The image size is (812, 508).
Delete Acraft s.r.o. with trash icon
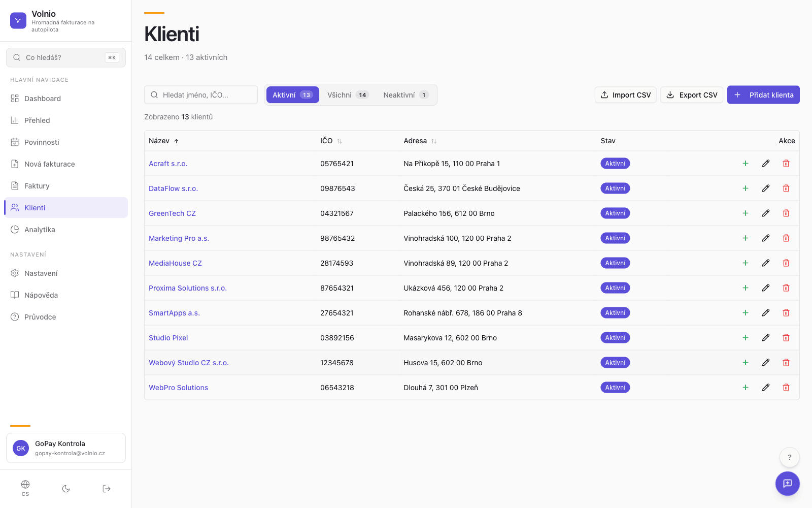786,164
